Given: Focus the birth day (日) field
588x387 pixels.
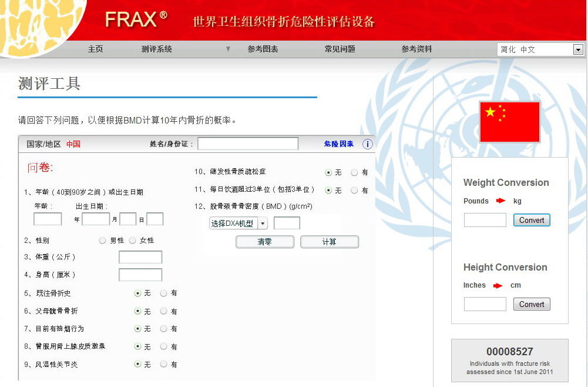Looking at the screenshot, I should tap(155, 219).
